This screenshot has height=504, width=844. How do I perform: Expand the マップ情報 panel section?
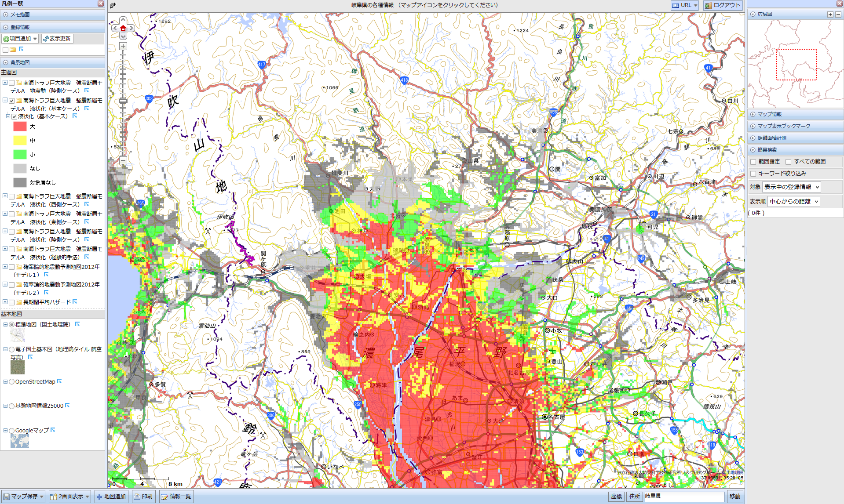coord(769,114)
